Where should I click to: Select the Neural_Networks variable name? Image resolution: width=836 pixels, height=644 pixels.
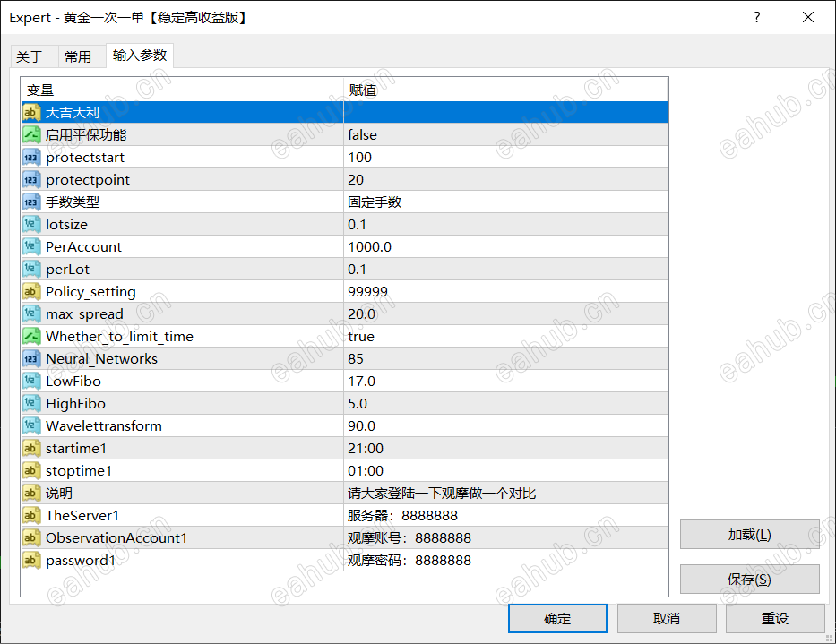pyautogui.click(x=102, y=359)
